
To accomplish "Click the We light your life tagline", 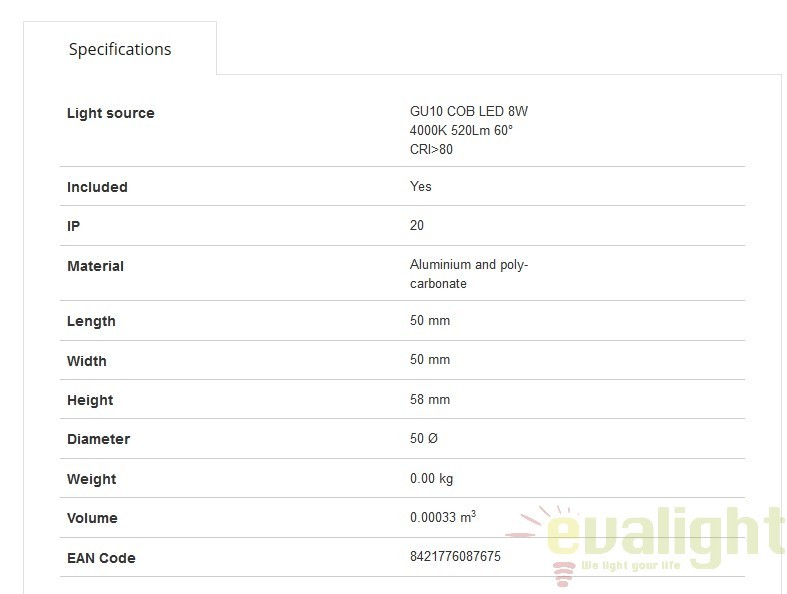I will (630, 565).
